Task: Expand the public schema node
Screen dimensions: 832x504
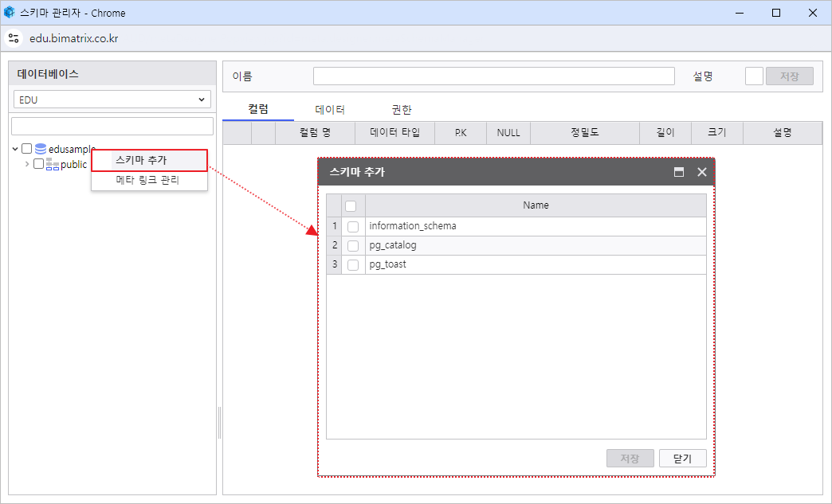Action: tap(26, 164)
